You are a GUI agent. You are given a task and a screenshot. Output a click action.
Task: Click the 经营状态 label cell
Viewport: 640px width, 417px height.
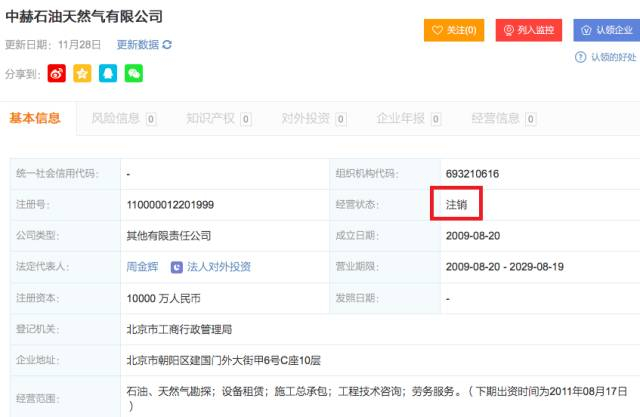[385, 205]
